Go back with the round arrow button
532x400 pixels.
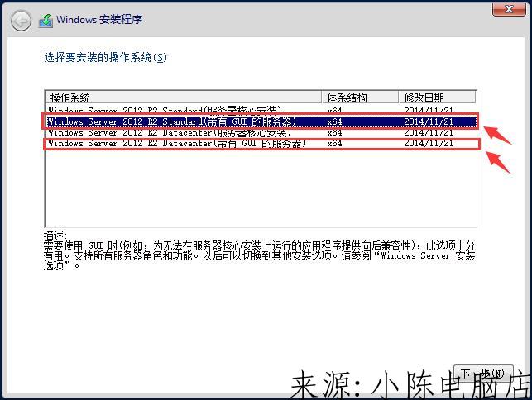21,21
